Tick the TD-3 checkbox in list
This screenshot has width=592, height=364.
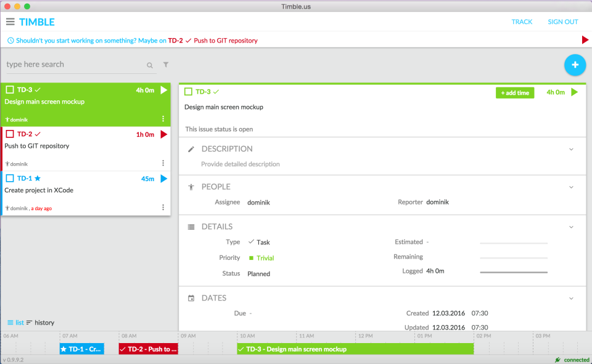(10, 90)
